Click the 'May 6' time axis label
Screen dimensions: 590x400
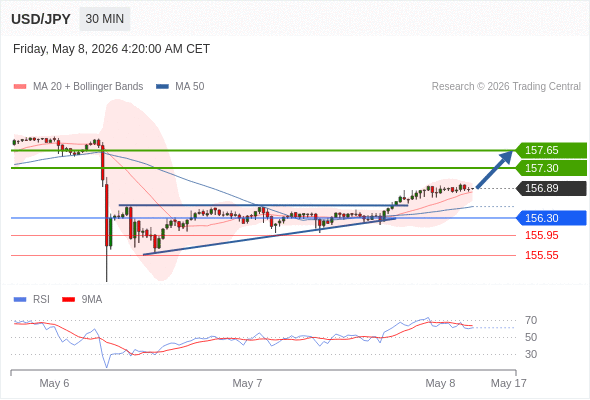[54, 383]
